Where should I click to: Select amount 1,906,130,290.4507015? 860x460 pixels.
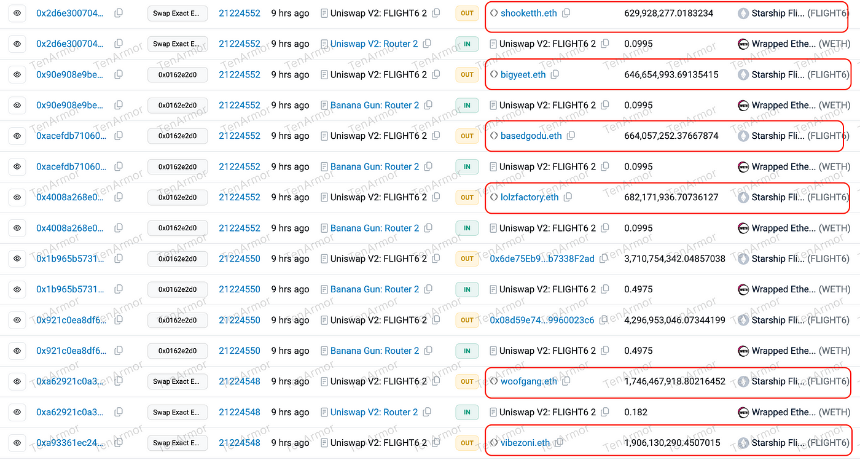click(672, 442)
